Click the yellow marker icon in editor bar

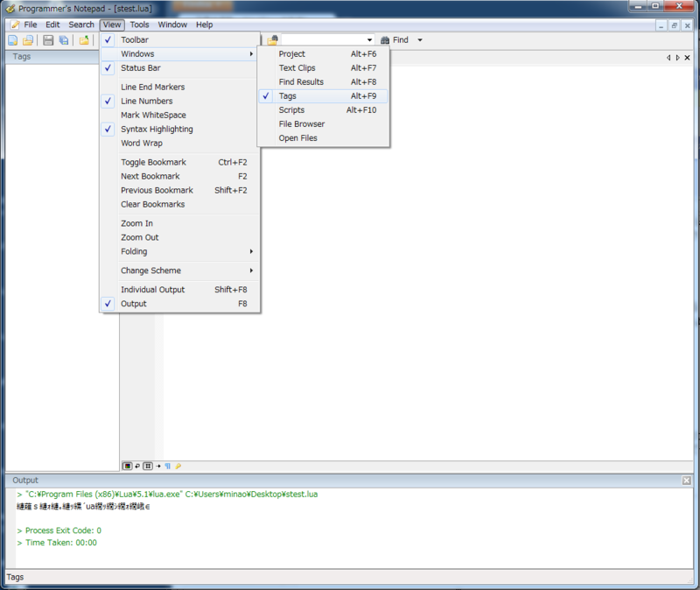pos(178,466)
